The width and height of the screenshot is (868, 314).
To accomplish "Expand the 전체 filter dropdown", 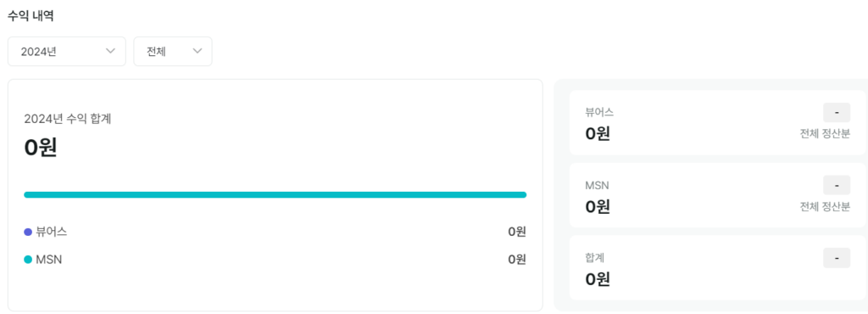I will (x=173, y=52).
